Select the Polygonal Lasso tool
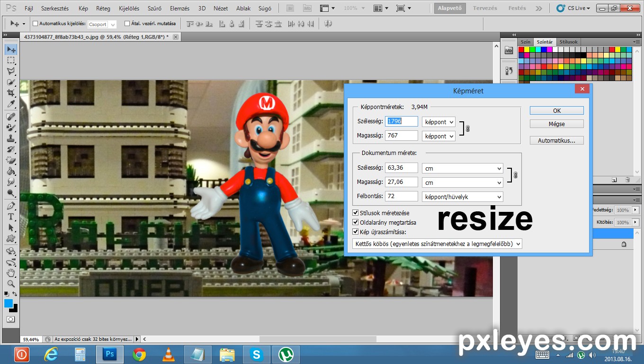The width and height of the screenshot is (644, 364). [11, 71]
